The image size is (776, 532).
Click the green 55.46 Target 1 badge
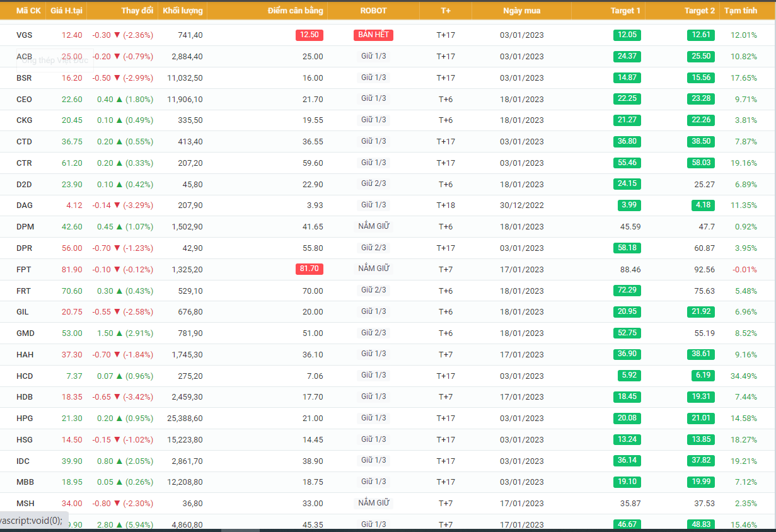tap(627, 163)
